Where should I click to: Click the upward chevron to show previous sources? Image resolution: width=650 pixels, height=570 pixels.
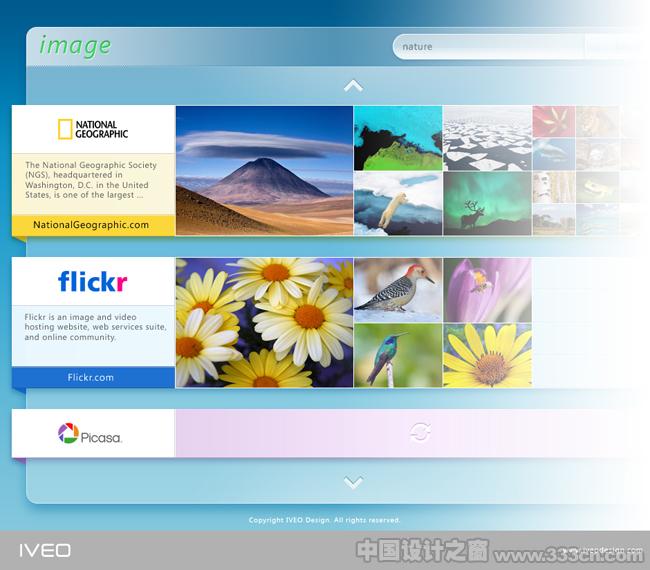coord(353,86)
